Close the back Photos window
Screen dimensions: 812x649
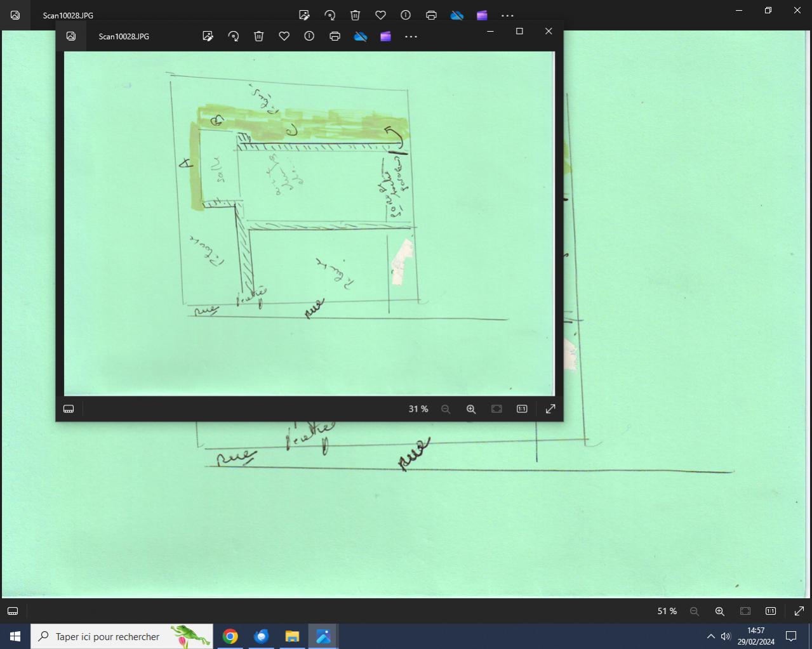pos(797,10)
